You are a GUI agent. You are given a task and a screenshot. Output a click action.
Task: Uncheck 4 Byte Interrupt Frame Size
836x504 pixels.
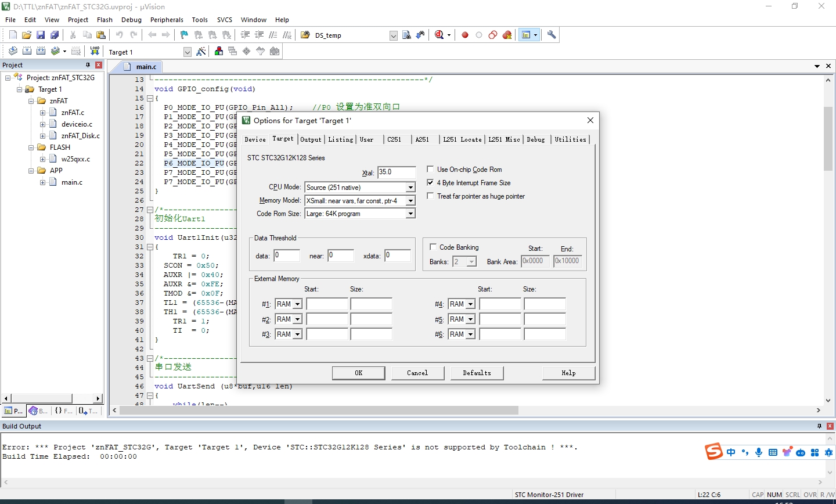pos(430,183)
